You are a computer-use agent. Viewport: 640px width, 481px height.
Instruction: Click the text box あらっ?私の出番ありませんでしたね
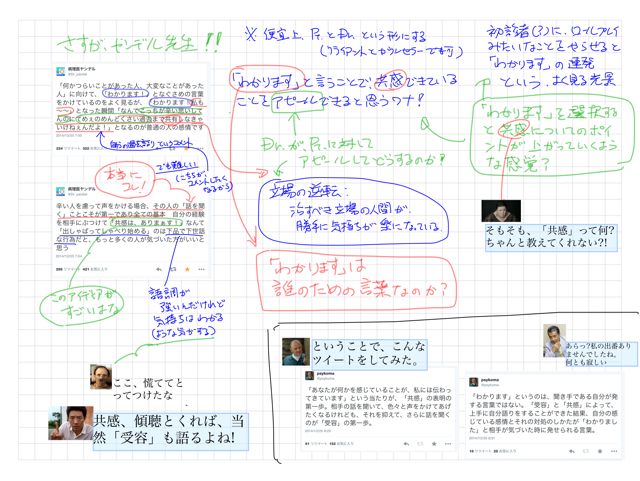tap(600, 354)
